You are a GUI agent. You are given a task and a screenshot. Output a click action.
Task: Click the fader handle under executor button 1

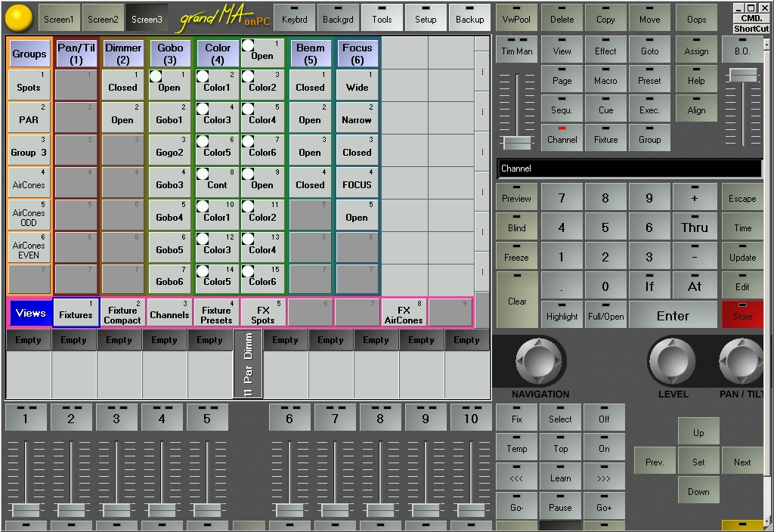point(26,510)
